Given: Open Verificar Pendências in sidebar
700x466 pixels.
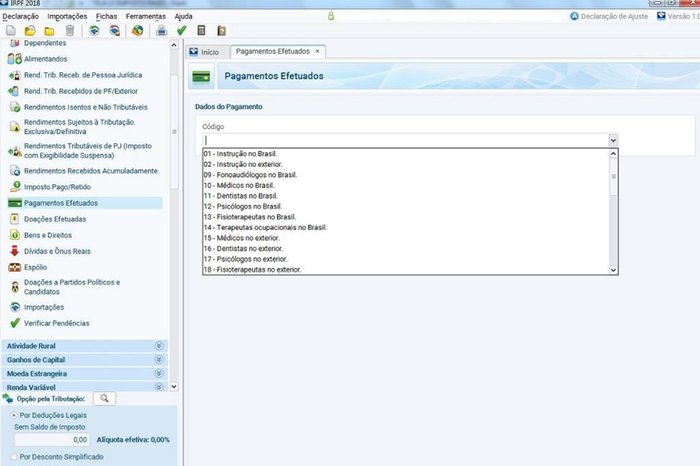Looking at the screenshot, I should point(57,323).
